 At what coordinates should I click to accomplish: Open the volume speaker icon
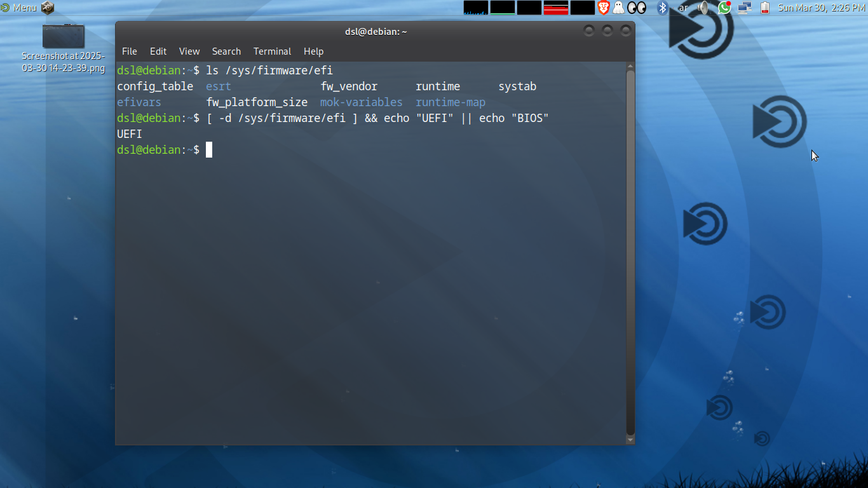703,8
